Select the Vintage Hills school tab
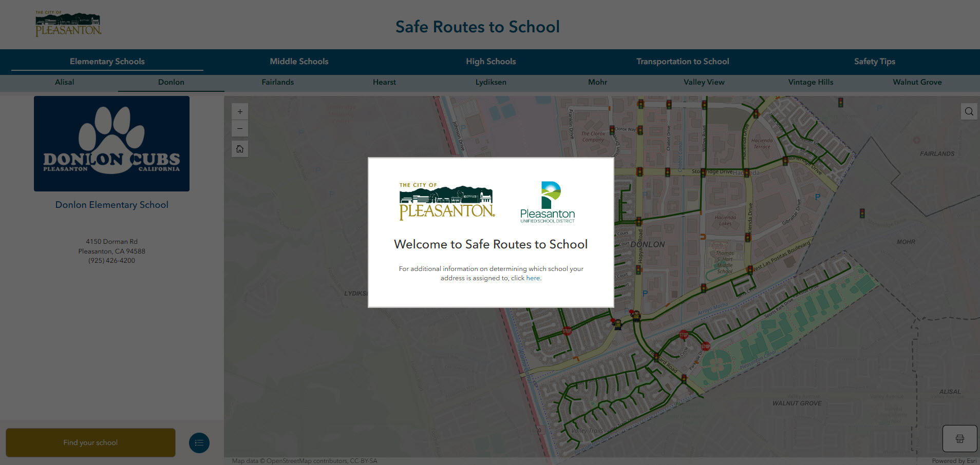 (811, 82)
